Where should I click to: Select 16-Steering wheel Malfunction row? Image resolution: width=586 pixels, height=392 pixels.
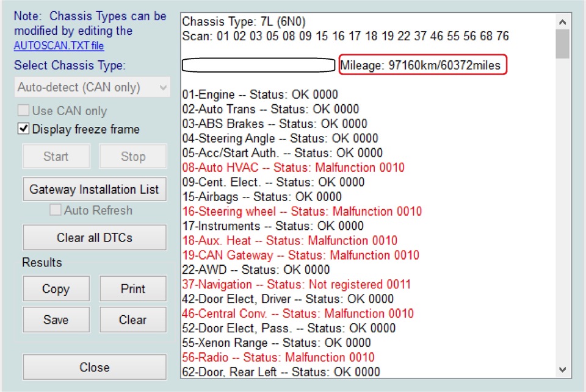point(302,211)
